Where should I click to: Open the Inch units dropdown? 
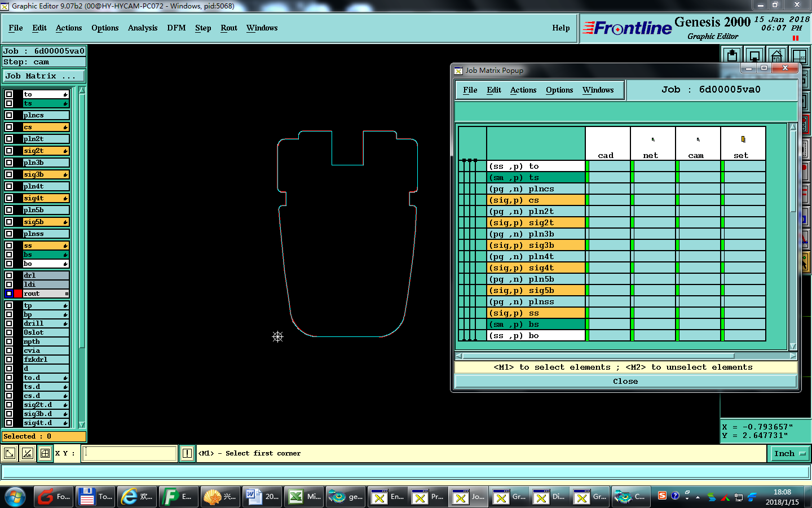[789, 453]
